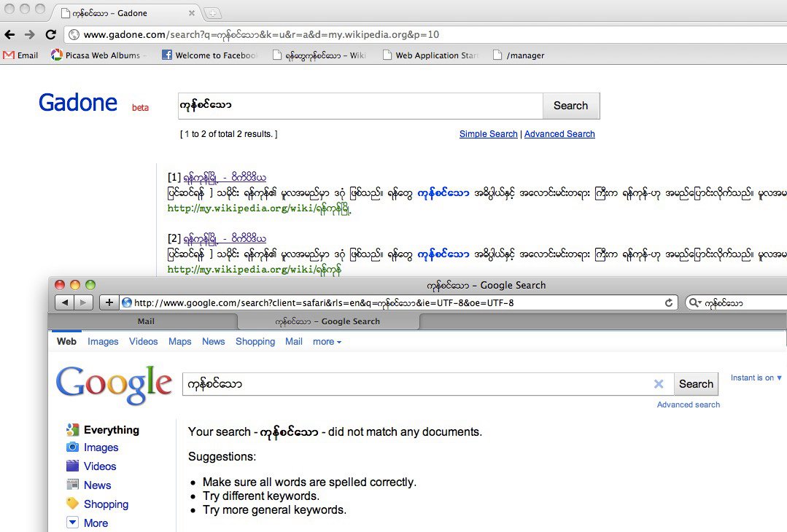Viewport: 787px width, 532px height.
Task: Open Shopping in Google top navigation
Action: click(x=255, y=342)
